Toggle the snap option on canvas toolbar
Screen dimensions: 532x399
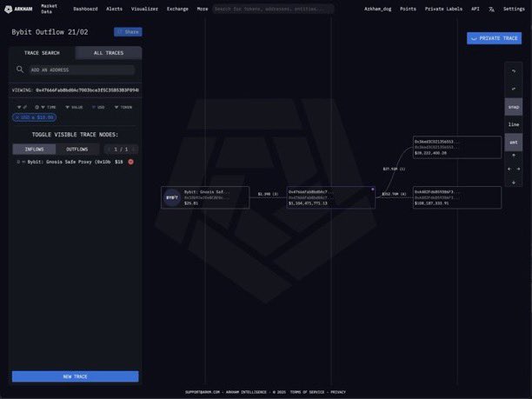[513, 107]
